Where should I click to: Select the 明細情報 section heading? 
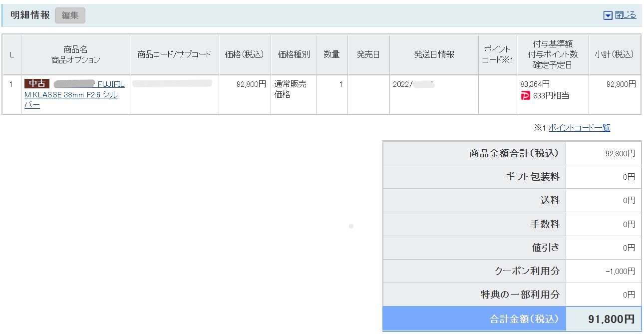point(30,15)
